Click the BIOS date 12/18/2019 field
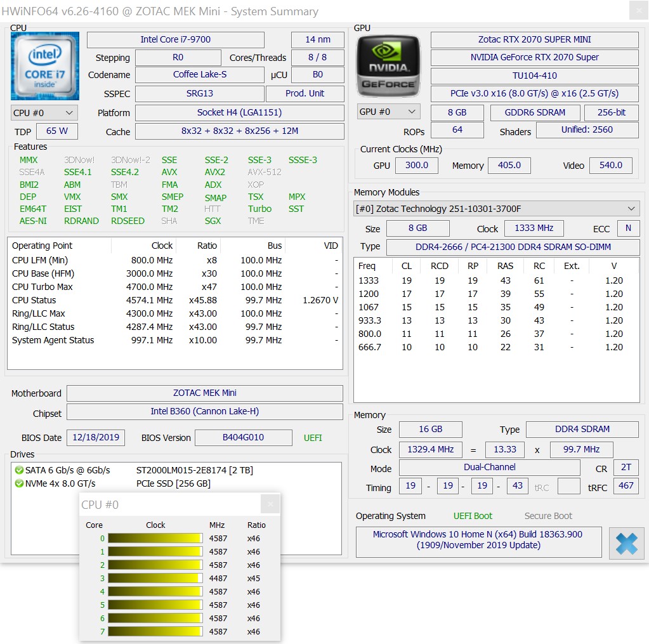Image resolution: width=649 pixels, height=644 pixels. [x=96, y=437]
